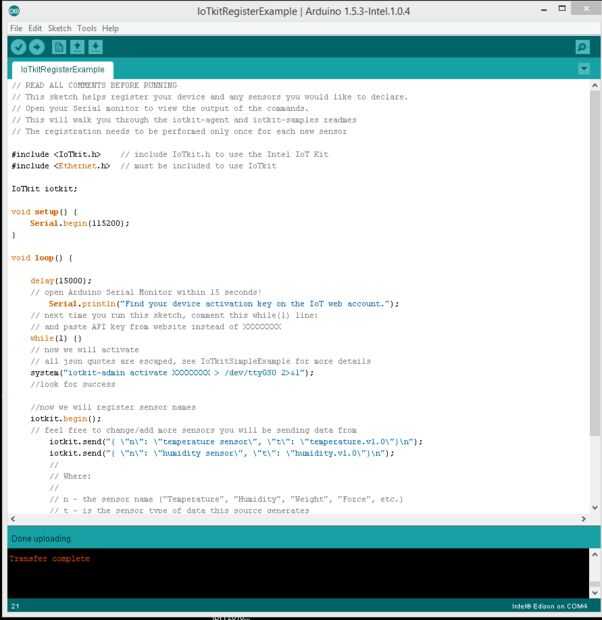Click the 'IoTkit iotkit;' declaration line

click(44, 189)
